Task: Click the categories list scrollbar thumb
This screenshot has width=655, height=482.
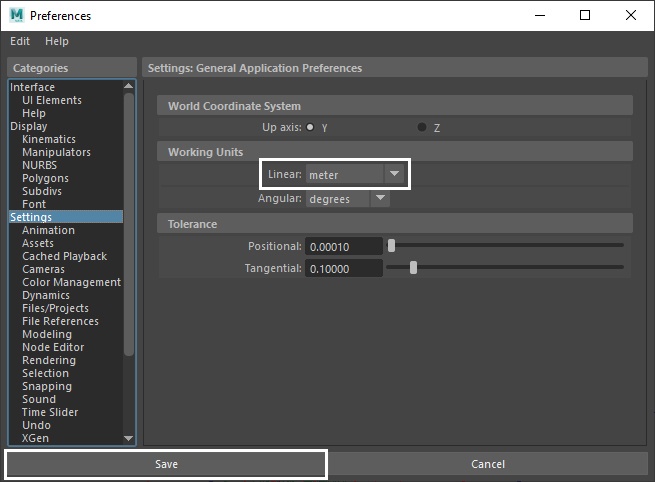Action: (129, 224)
